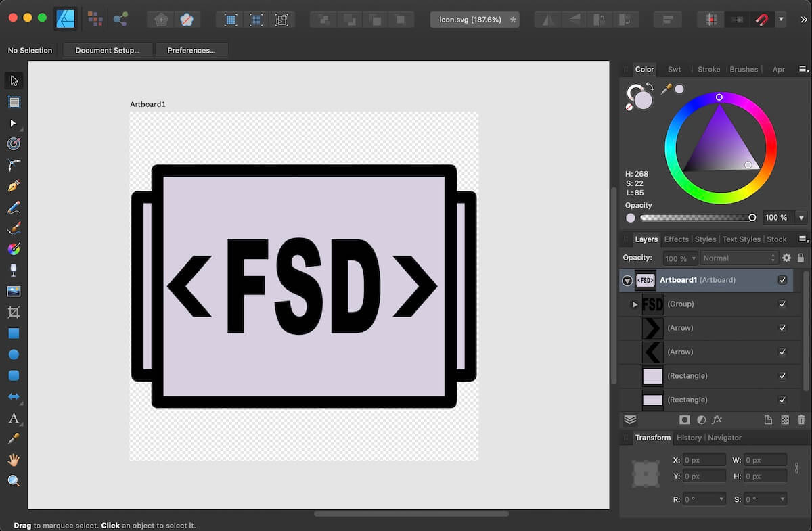Open the Preferences dialog

click(x=192, y=49)
